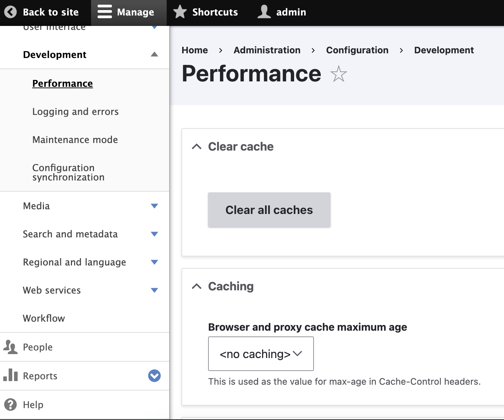The width and height of the screenshot is (504, 420).
Task: Expand the Web services submenu arrow
Action: coord(154,290)
